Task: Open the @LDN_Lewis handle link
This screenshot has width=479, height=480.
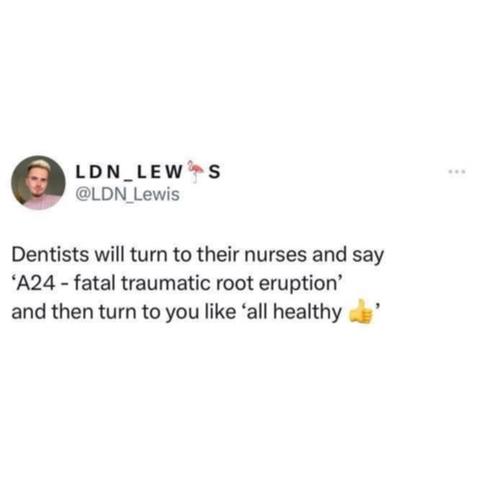Action: [x=128, y=195]
